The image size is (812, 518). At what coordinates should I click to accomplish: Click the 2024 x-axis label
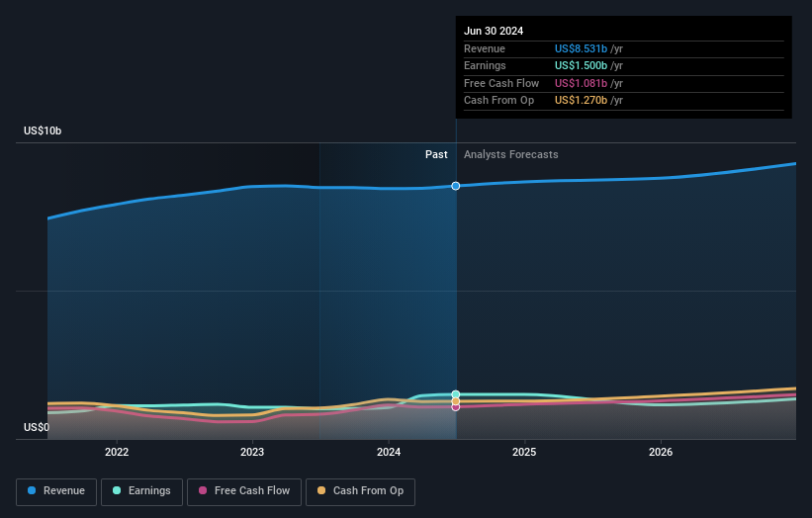click(389, 452)
